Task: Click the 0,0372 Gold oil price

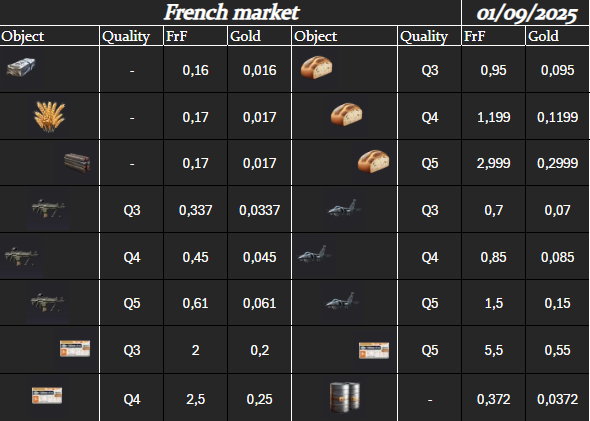Action: (557, 399)
